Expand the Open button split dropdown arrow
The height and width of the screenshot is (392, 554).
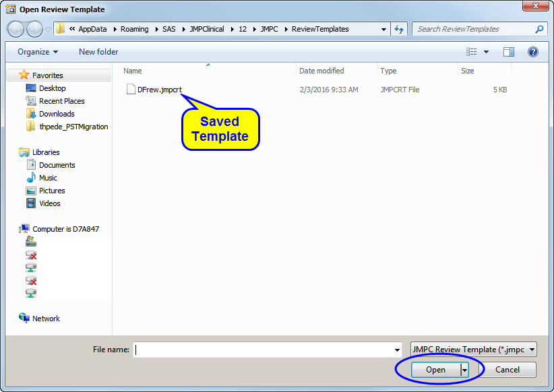(464, 370)
